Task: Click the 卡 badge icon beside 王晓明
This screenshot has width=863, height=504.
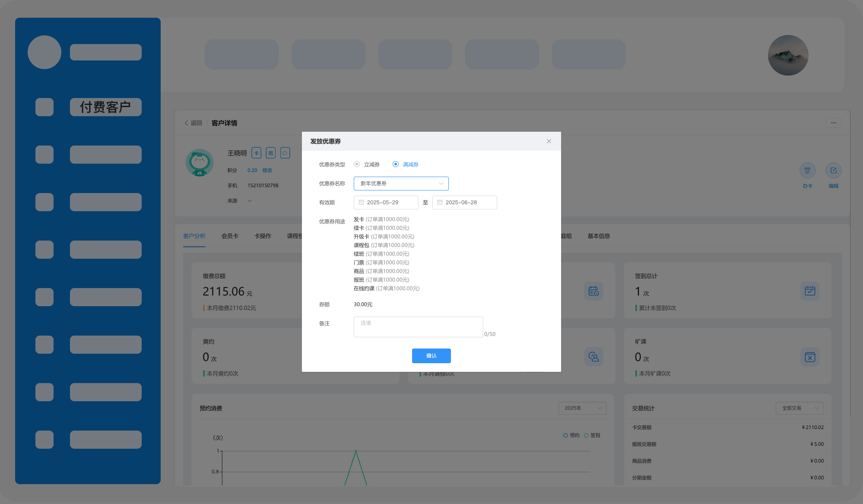Action: point(256,153)
